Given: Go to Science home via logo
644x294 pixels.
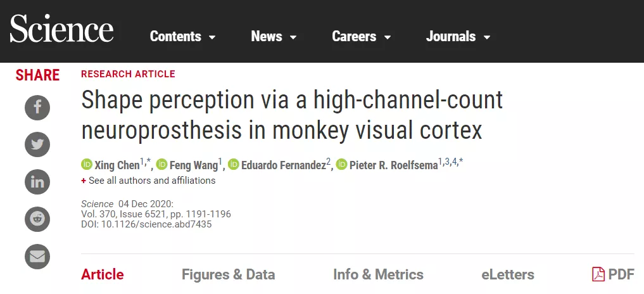Looking at the screenshot, I should click(x=61, y=29).
